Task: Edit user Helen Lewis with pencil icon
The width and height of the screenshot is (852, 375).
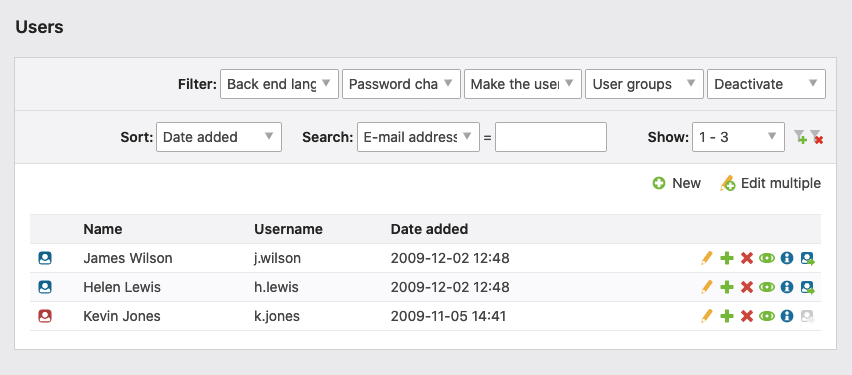Action: coord(706,287)
